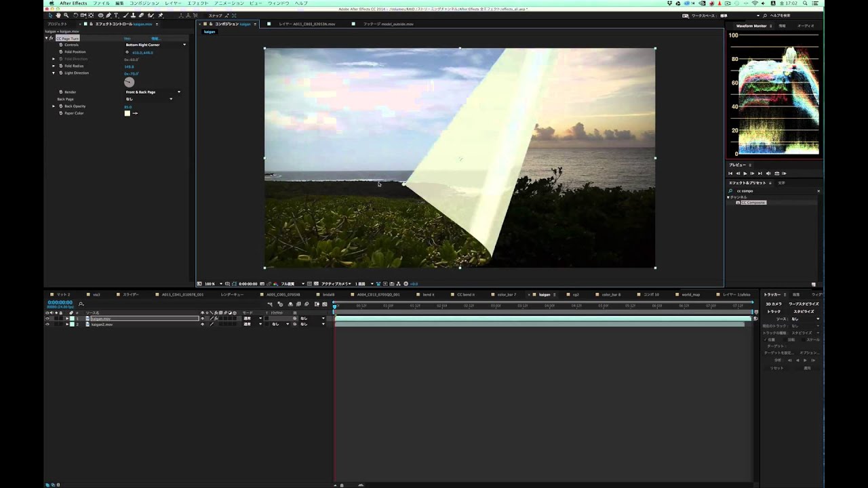868x488 pixels.
Task: Expand Fold Radius property
Action: tap(54, 66)
